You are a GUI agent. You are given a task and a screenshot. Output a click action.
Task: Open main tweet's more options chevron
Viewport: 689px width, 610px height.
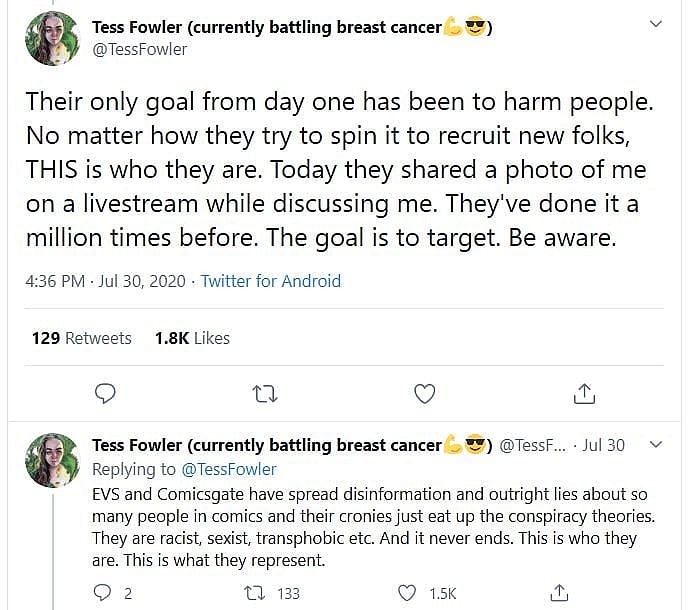(x=656, y=24)
